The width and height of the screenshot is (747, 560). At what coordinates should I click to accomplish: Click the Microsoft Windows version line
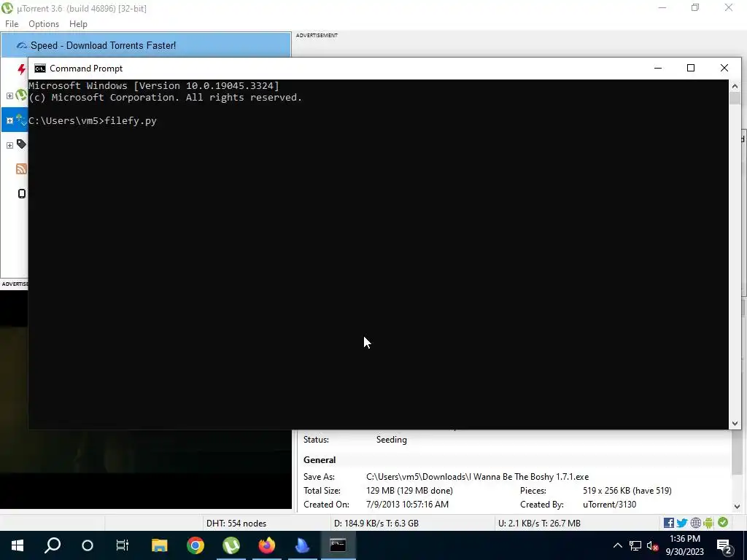click(x=154, y=86)
